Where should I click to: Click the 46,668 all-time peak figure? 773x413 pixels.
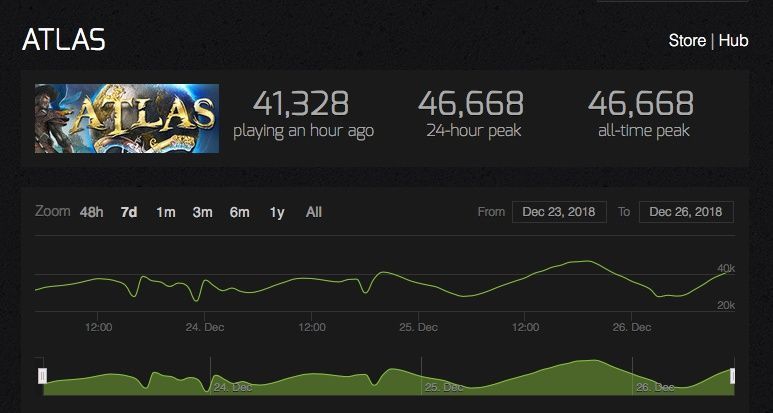pyautogui.click(x=641, y=103)
